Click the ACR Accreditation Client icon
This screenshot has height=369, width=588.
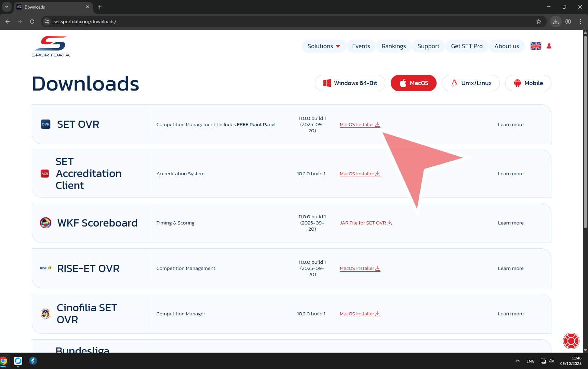click(45, 174)
